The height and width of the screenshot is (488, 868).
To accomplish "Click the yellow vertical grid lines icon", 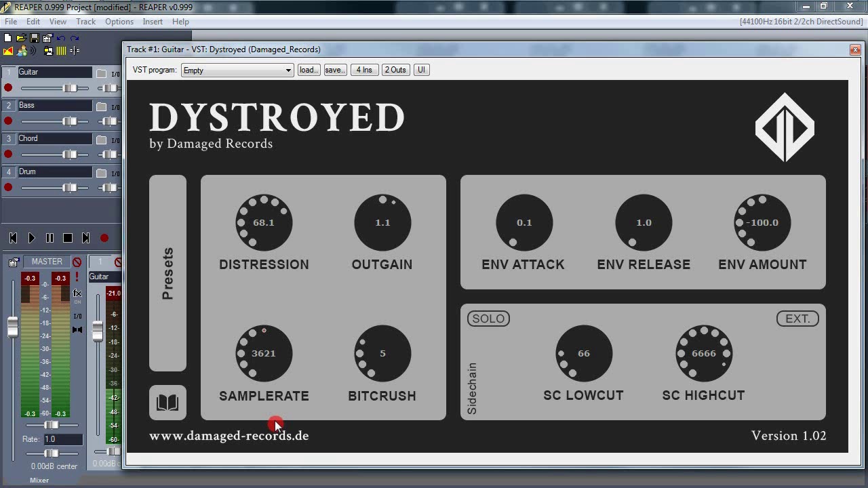I will [61, 51].
